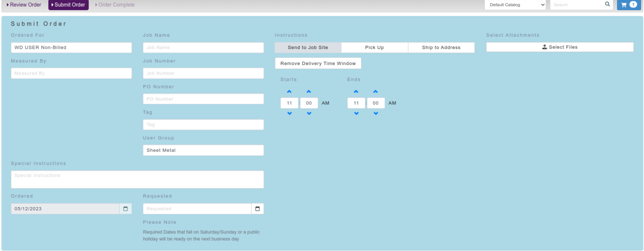This screenshot has width=644, height=251.
Task: Select the Ship to Address delivery option
Action: 441,47
